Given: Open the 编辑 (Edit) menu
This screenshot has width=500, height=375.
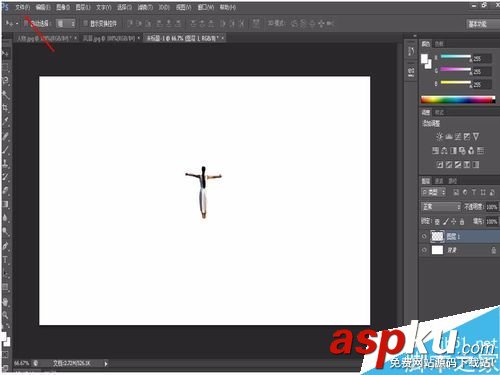Looking at the screenshot, I should 43,7.
